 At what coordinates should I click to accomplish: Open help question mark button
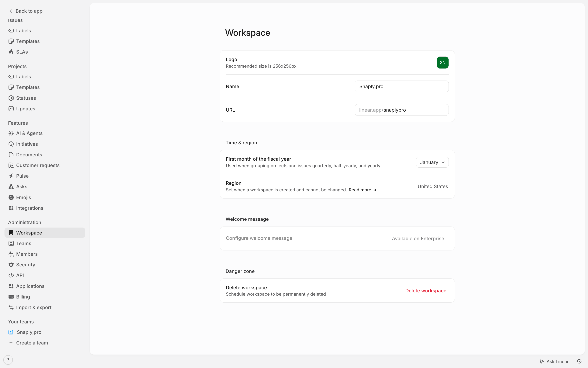coord(8,360)
